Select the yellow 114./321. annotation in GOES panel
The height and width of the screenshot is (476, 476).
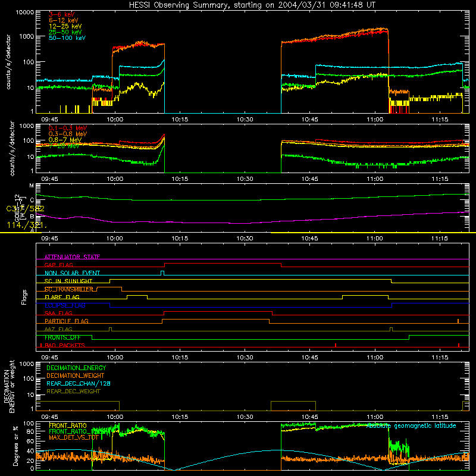[x=27, y=226]
